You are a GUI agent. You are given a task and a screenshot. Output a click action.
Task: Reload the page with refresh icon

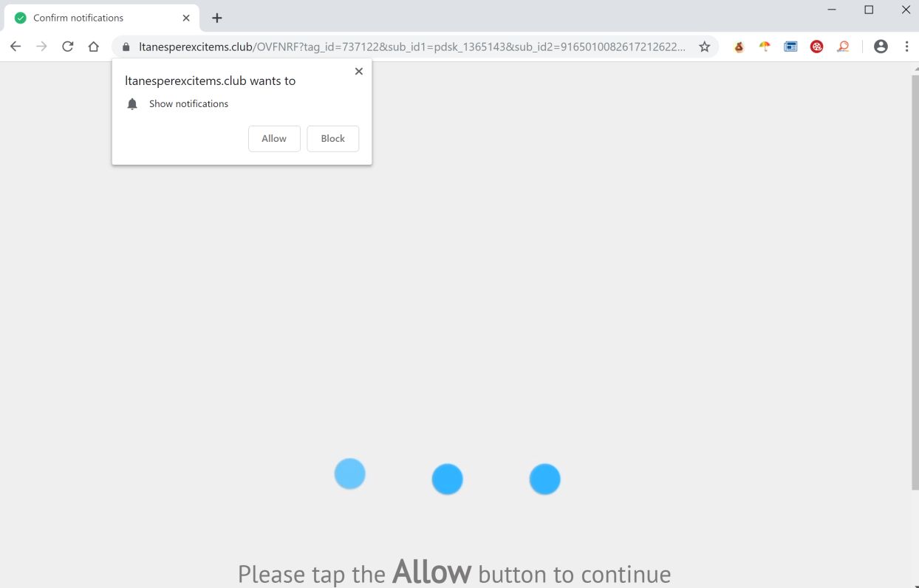(x=67, y=47)
